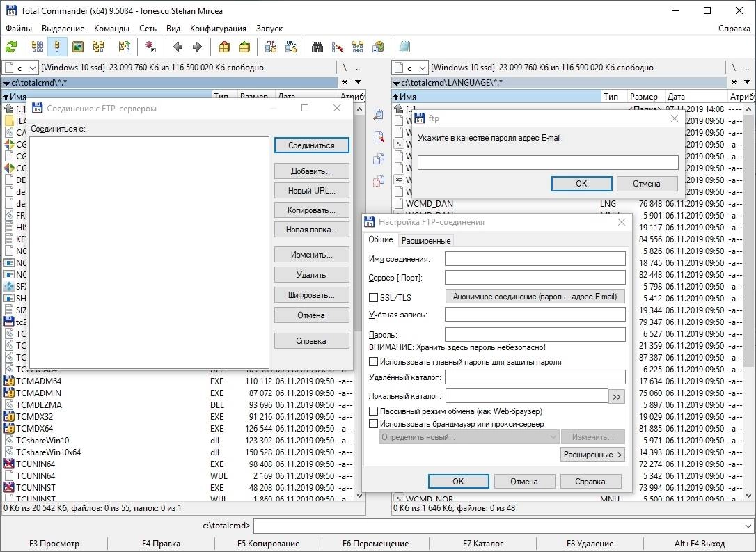Screen dimensions: 756x552
Task: Click the Добавить... button
Action: pyautogui.click(x=311, y=171)
